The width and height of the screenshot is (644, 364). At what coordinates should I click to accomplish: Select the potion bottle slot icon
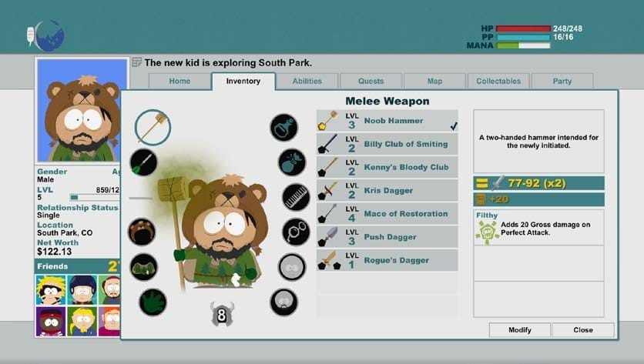[283, 127]
